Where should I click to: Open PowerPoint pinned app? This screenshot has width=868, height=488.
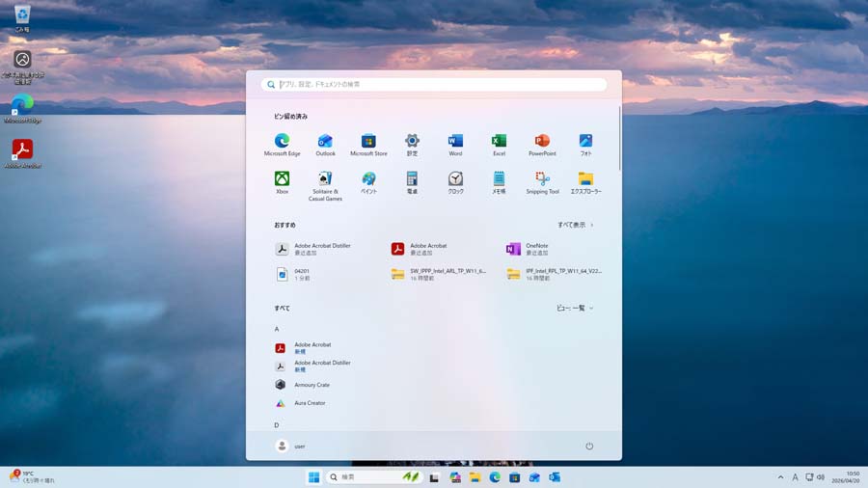click(542, 145)
